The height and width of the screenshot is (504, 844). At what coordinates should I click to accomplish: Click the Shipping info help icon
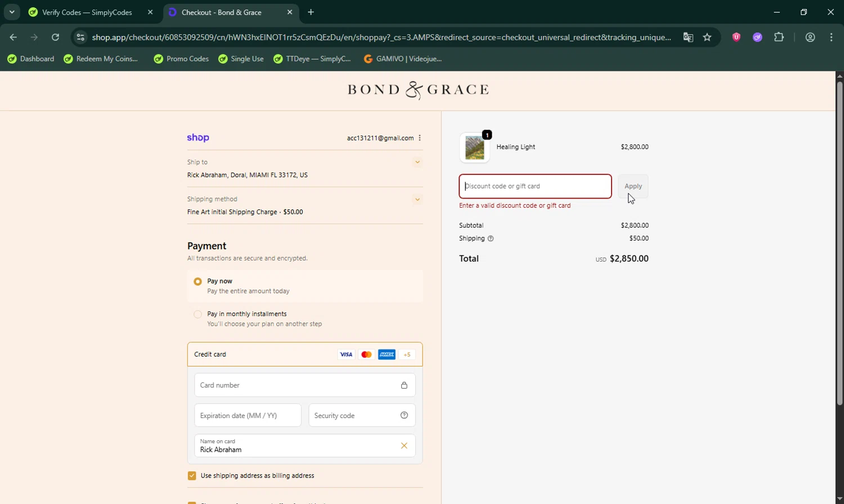pyautogui.click(x=491, y=238)
